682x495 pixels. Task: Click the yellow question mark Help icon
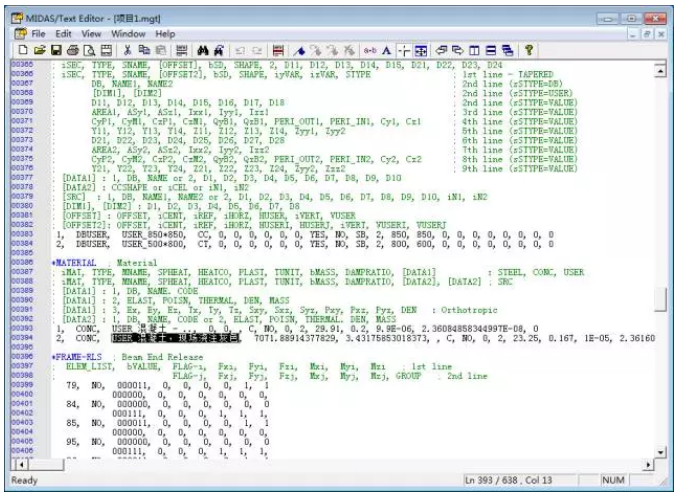click(529, 49)
